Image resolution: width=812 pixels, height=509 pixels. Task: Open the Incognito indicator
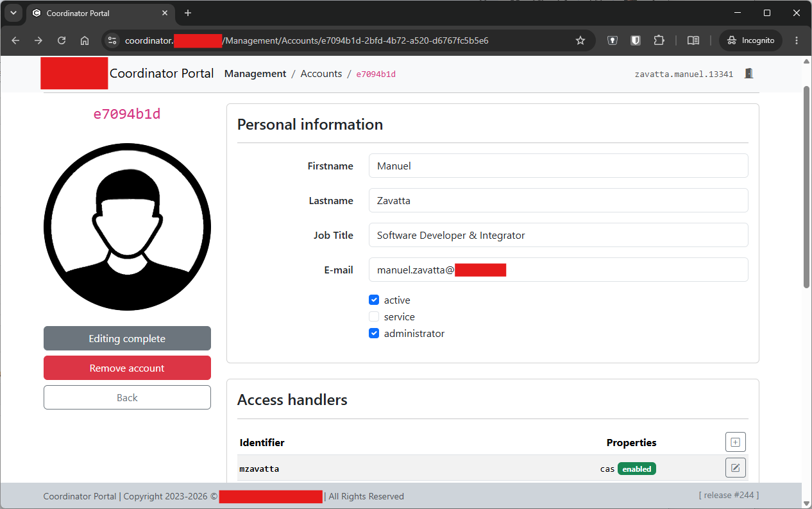(x=750, y=40)
